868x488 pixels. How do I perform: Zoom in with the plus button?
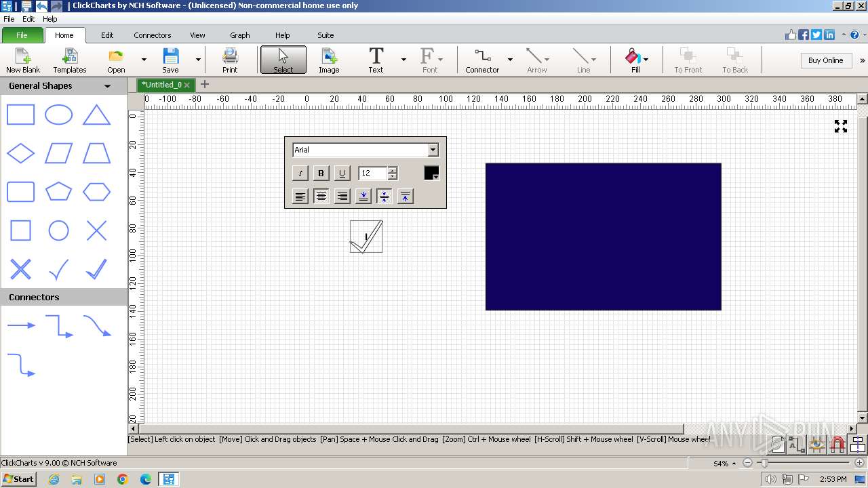tap(861, 463)
